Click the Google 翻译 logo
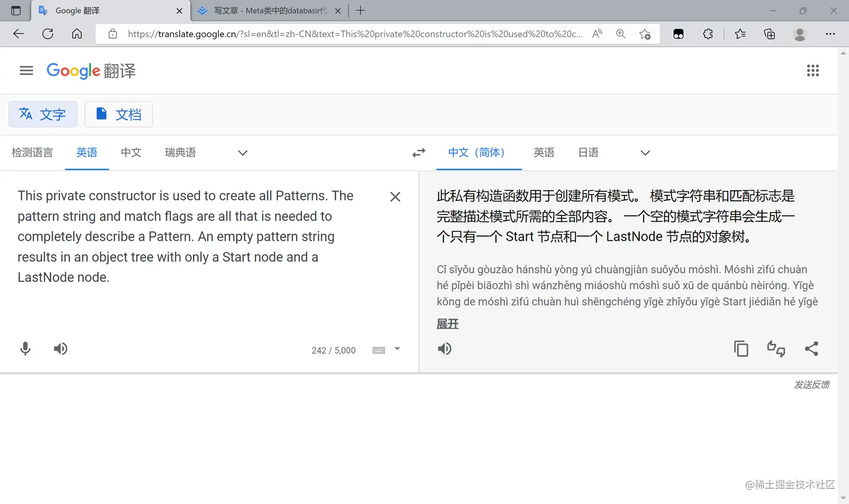This screenshot has height=504, width=849. (x=91, y=71)
